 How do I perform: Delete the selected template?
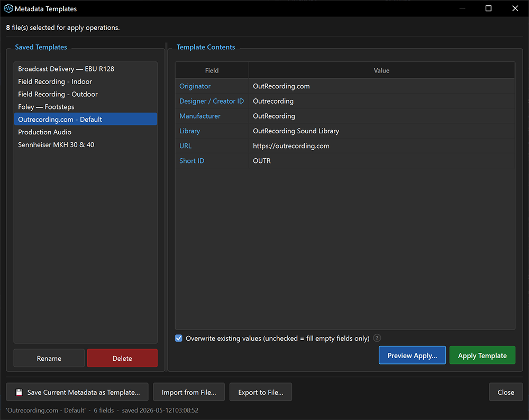coord(122,358)
